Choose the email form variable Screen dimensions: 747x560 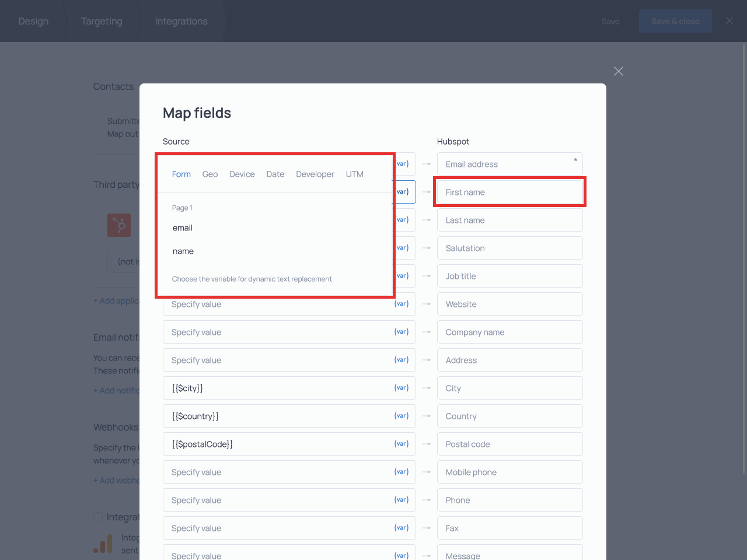click(x=183, y=228)
